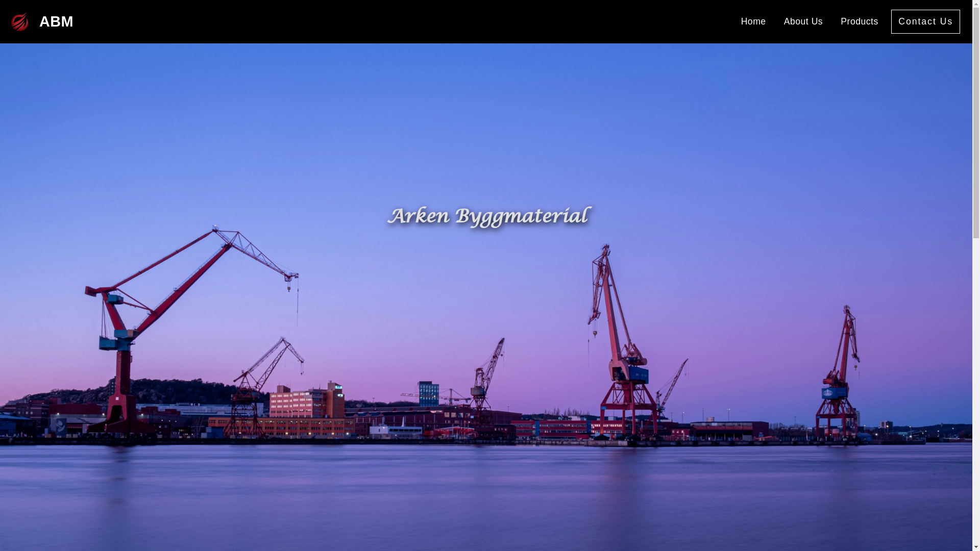Viewport: 980px width, 551px height.
Task: Open the Products menu item
Action: [860, 21]
